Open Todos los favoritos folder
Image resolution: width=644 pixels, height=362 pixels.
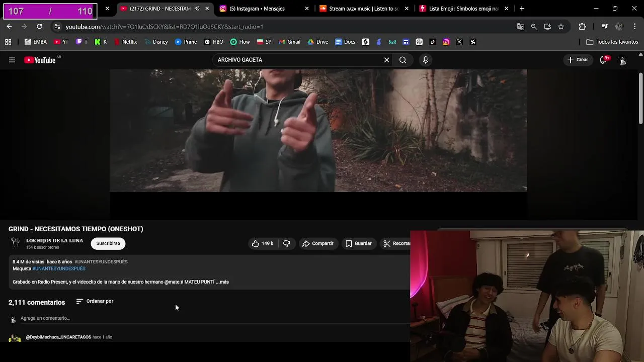point(612,42)
